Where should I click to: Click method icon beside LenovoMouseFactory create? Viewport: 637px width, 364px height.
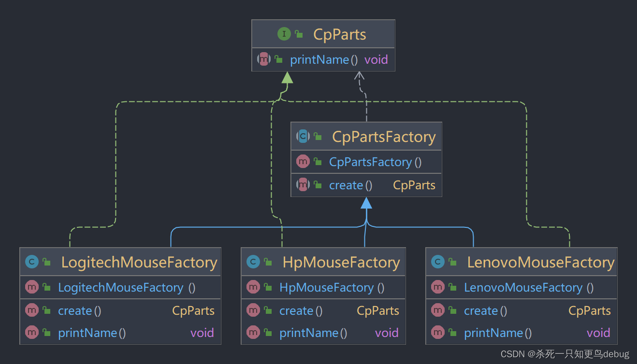point(438,310)
